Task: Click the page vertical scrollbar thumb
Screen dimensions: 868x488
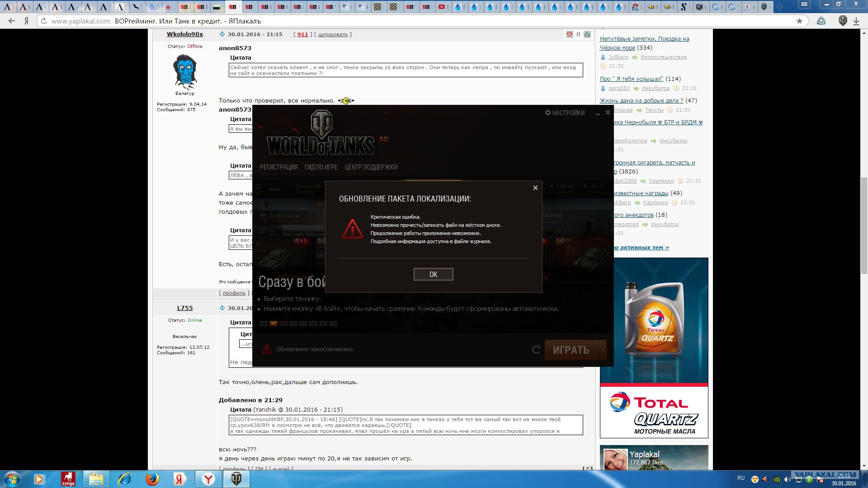Action: click(x=864, y=225)
